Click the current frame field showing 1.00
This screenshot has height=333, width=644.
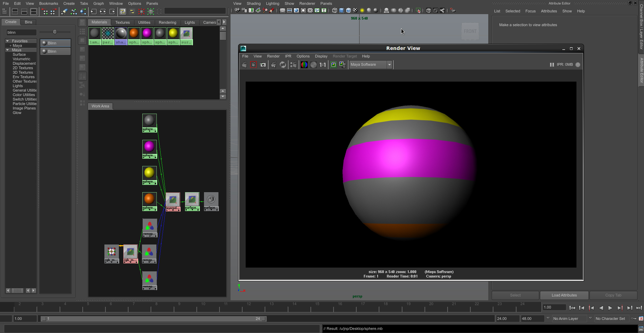click(x=554, y=307)
